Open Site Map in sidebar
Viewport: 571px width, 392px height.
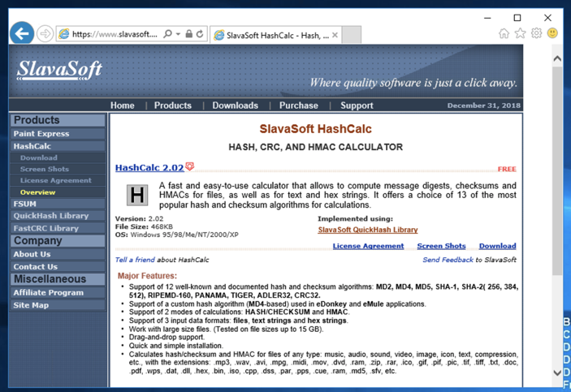click(x=58, y=305)
